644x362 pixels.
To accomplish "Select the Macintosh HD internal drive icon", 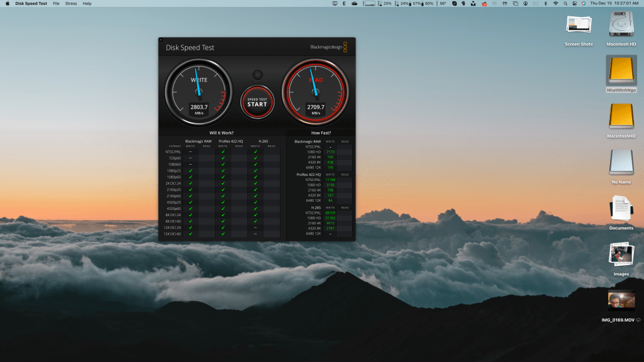I will click(621, 26).
